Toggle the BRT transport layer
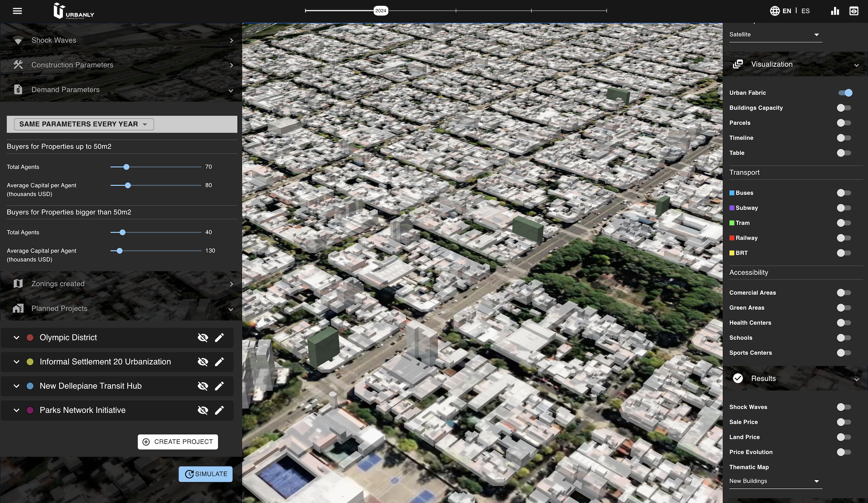The height and width of the screenshot is (503, 868). coord(844,253)
